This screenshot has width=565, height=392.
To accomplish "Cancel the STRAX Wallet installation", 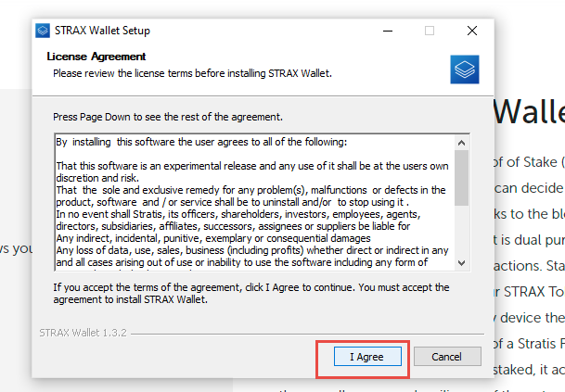I will (447, 356).
